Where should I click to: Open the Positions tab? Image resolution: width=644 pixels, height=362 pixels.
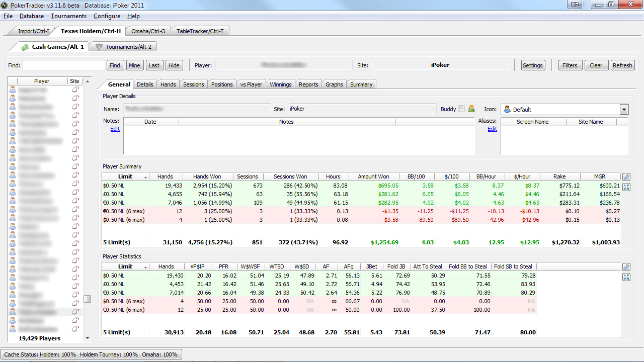222,84
